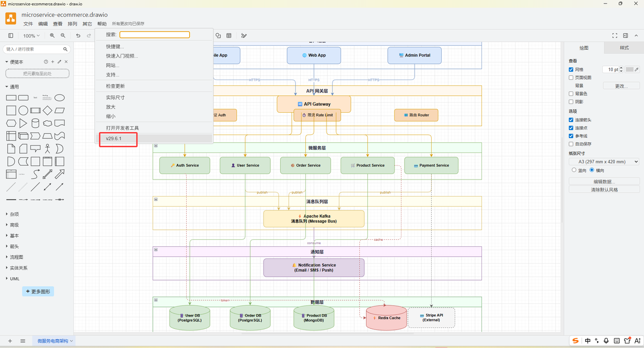Add a new page with plus icon
The image size is (644, 348).
(10, 341)
